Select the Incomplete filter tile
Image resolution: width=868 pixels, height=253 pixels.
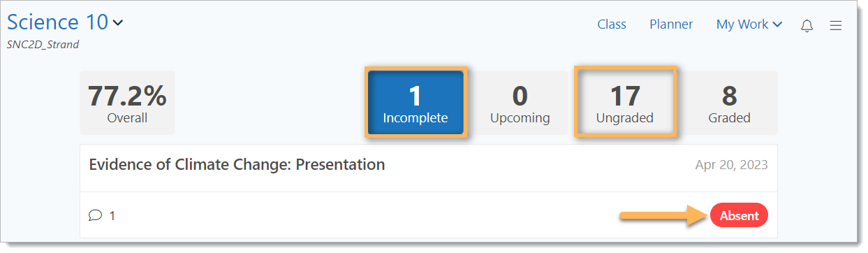[x=415, y=103]
